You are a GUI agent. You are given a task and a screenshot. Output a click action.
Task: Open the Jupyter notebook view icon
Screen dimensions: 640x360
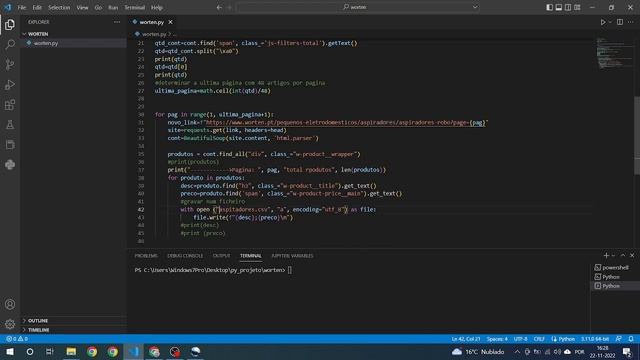coord(10,144)
